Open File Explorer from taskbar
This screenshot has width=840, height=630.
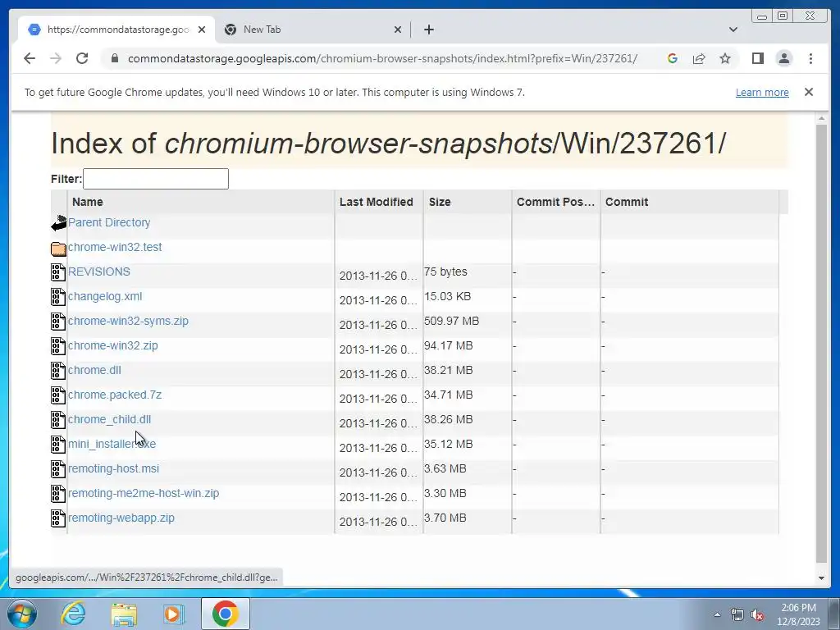tap(125, 614)
